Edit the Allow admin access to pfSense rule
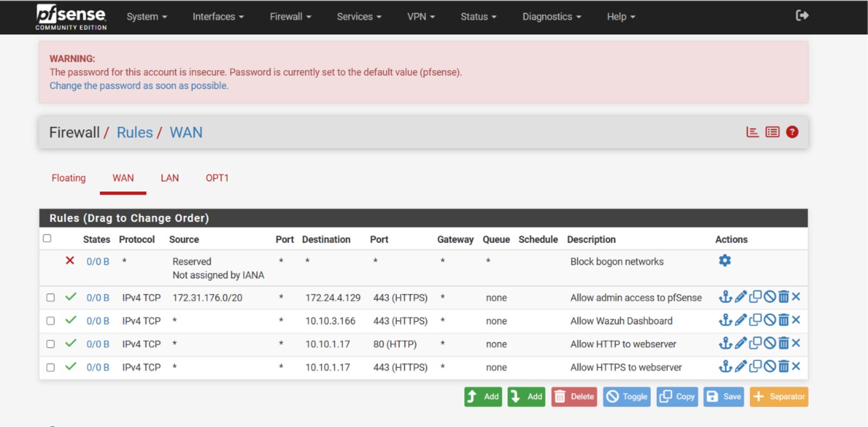868x427 pixels. (741, 297)
